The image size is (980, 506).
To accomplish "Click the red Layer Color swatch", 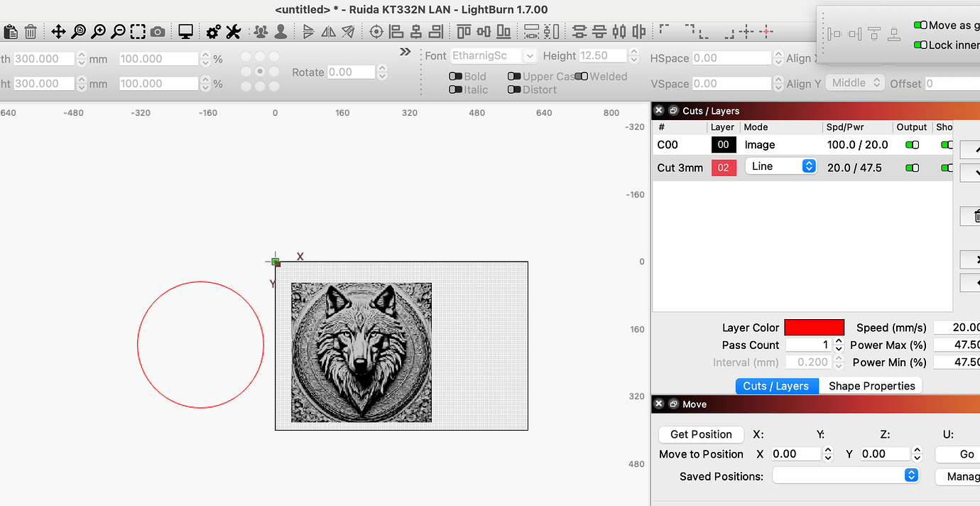I will pyautogui.click(x=815, y=328).
